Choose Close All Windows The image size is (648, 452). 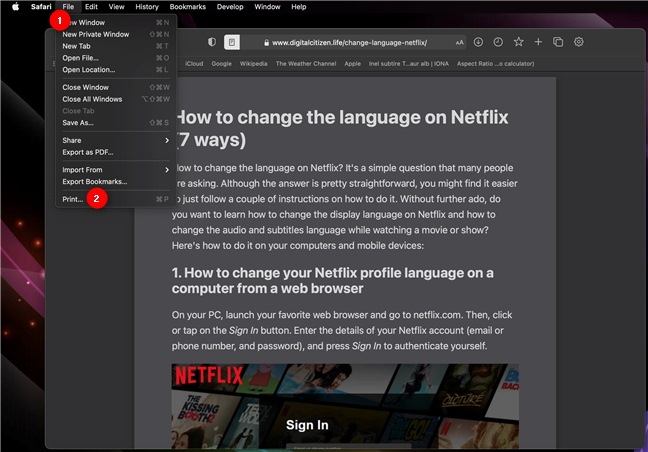click(116, 99)
